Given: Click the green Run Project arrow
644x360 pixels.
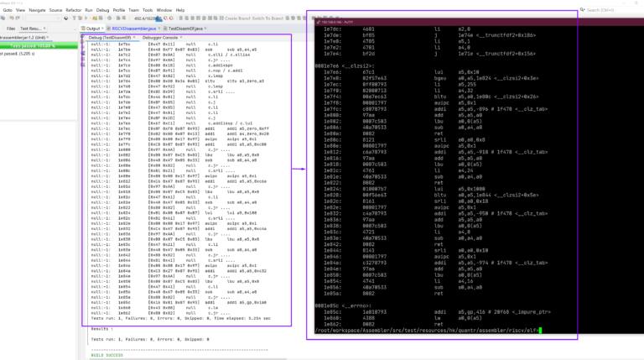Looking at the screenshot, I should pyautogui.click(x=86, y=18).
